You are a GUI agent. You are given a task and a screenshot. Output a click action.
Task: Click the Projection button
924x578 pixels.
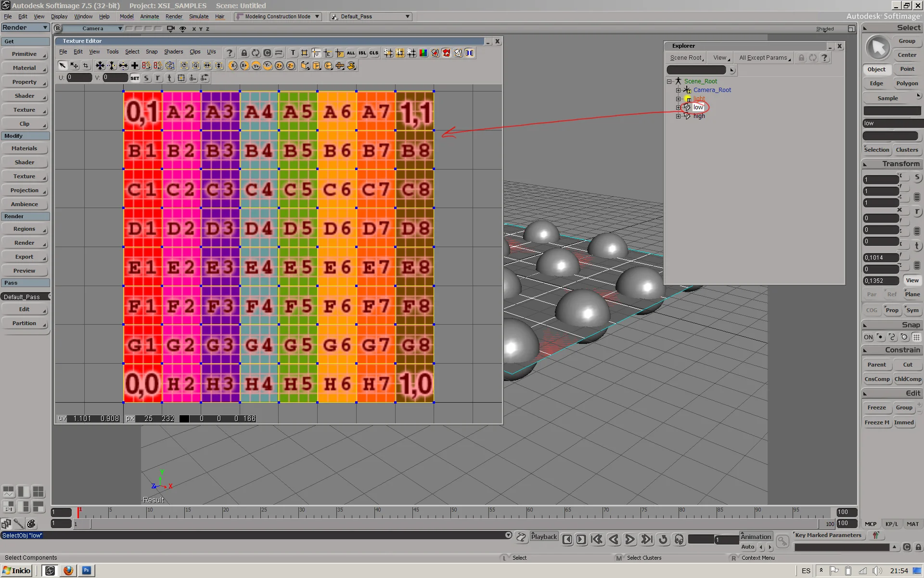coord(25,190)
